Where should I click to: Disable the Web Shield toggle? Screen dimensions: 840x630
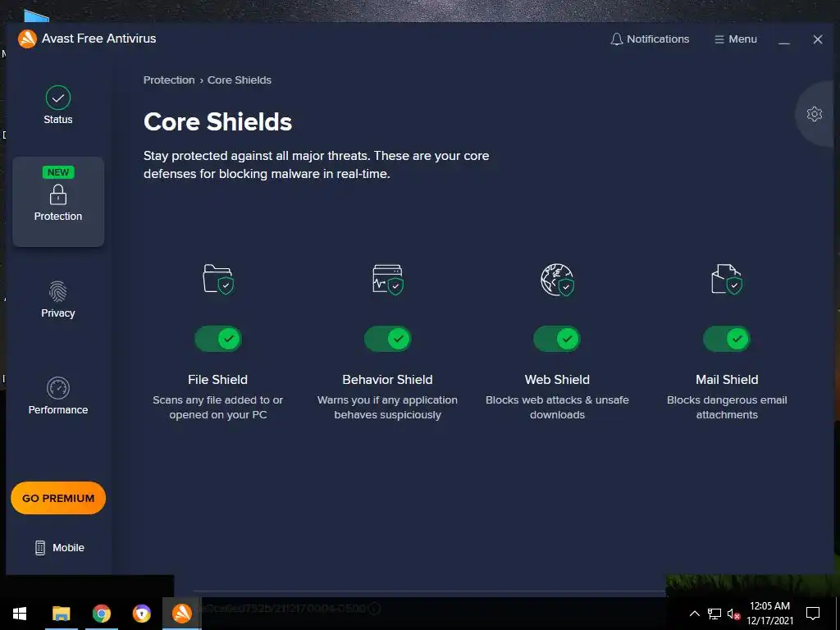[x=557, y=339]
